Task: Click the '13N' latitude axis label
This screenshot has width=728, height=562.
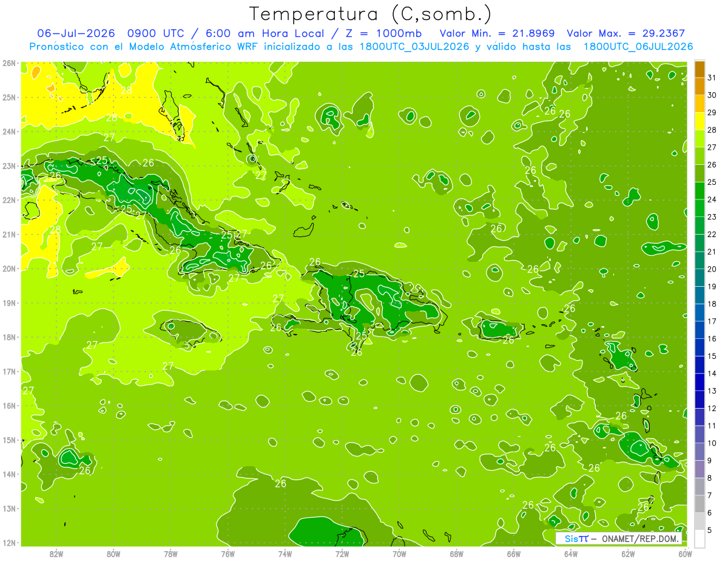Action: coord(8,509)
